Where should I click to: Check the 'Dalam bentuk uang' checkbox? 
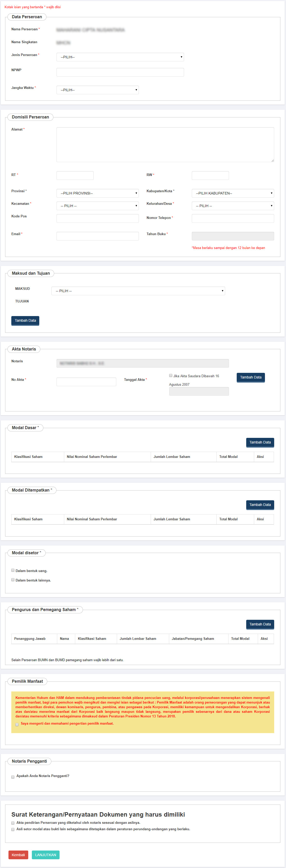[13, 570]
